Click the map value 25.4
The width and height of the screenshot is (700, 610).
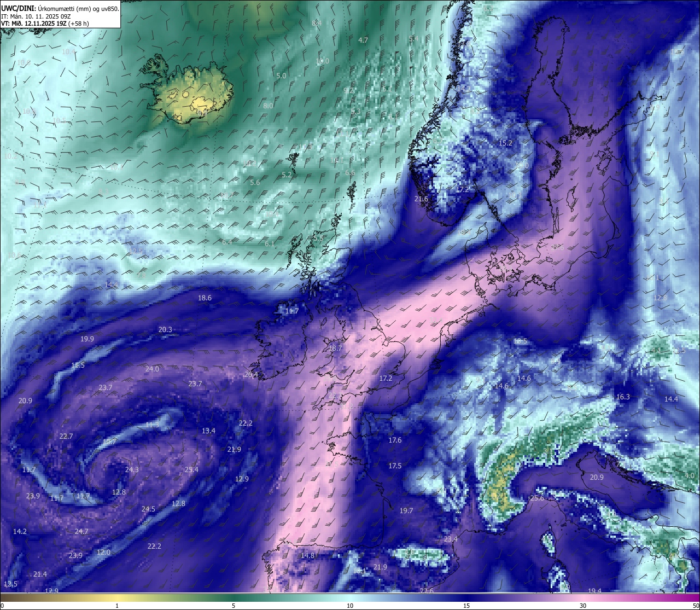coord(191,469)
